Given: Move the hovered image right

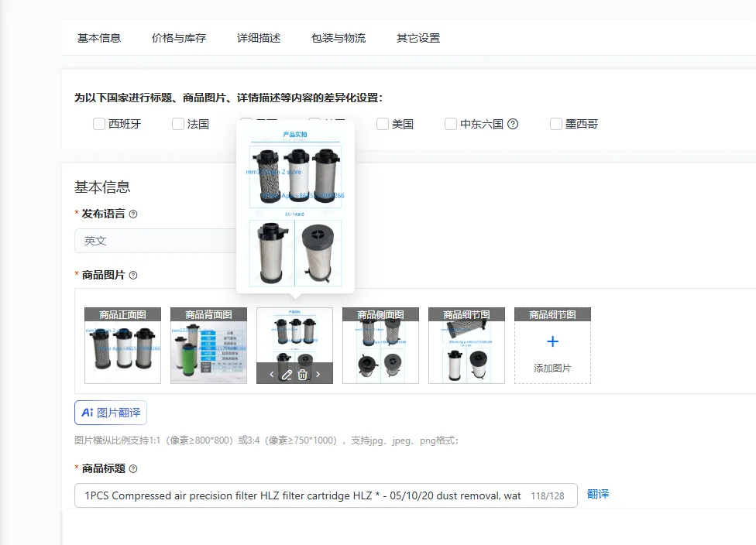Looking at the screenshot, I should point(318,374).
